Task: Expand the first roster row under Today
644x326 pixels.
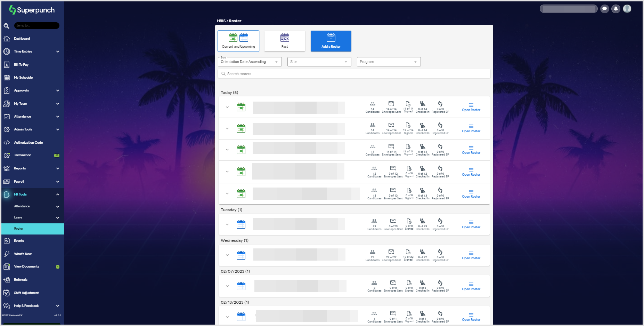Action: pyautogui.click(x=227, y=107)
